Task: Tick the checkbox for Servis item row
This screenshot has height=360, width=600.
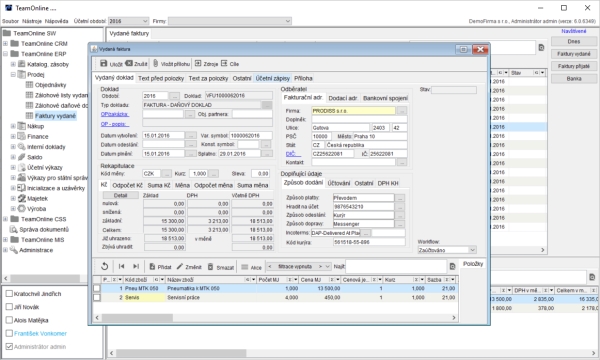Action: coord(97,297)
